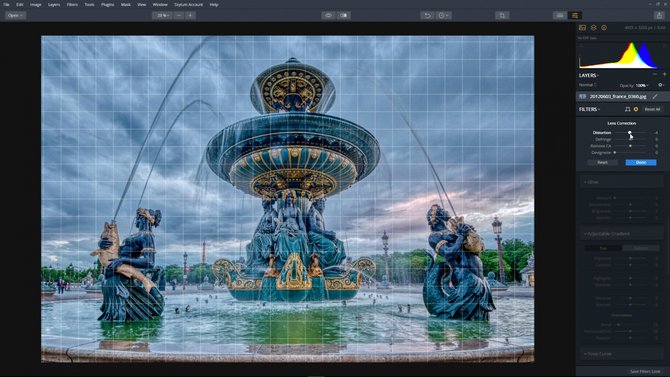This screenshot has height=377, width=670.
Task: Expand the Tone Curve filter header
Action: 621,354
